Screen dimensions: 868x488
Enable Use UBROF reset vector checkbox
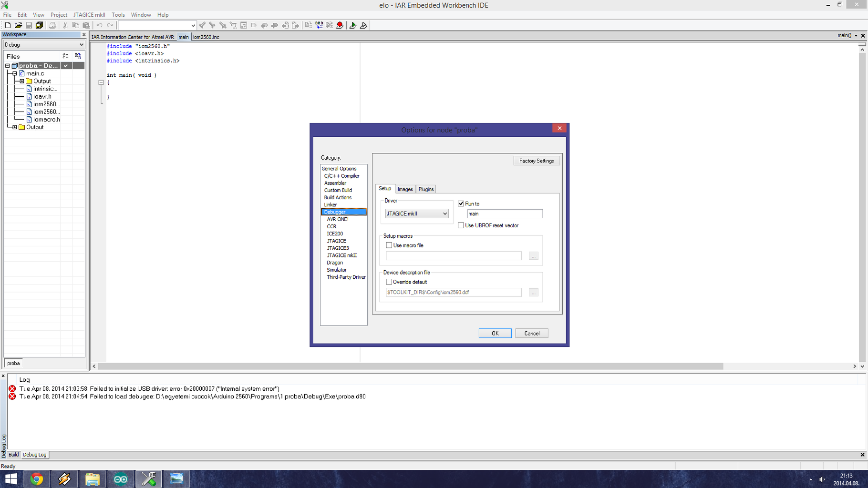click(461, 225)
